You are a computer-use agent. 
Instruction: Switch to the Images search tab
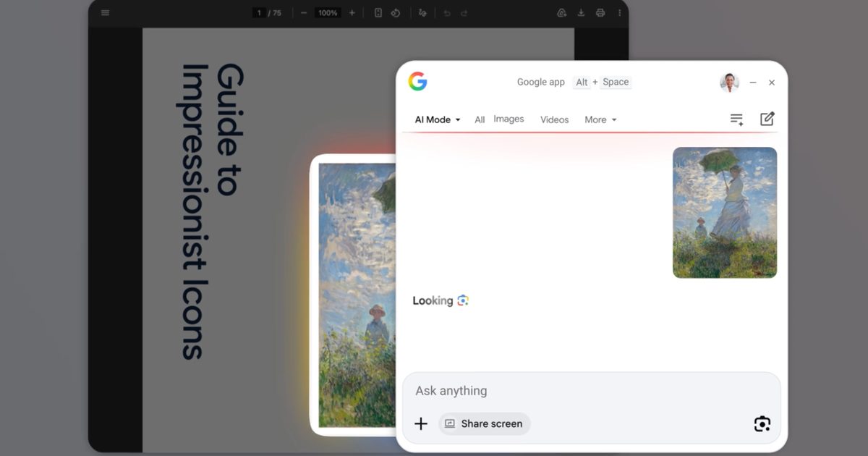click(509, 119)
